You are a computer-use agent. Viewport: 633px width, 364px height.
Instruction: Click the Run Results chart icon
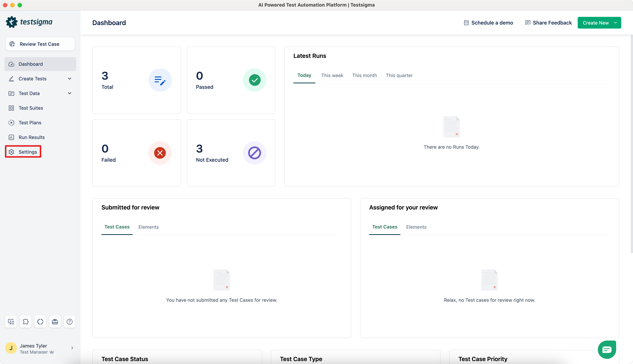(11, 137)
